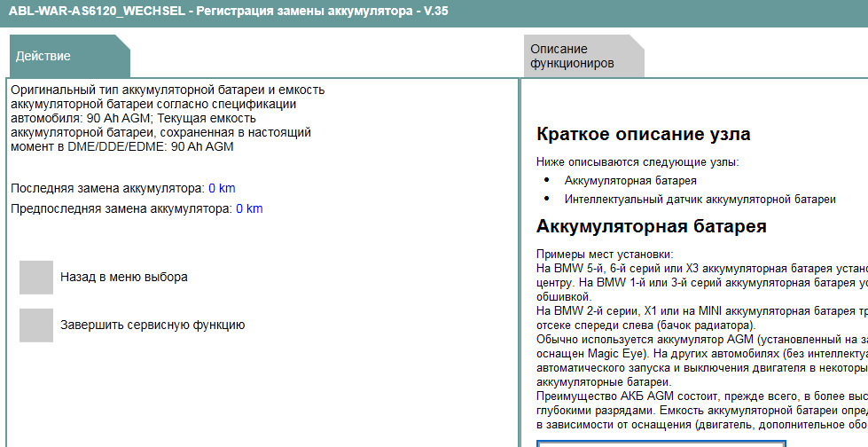This screenshot has height=447, width=868.
Task: Click square button beside Назад в меню выбора
Action: (x=36, y=277)
